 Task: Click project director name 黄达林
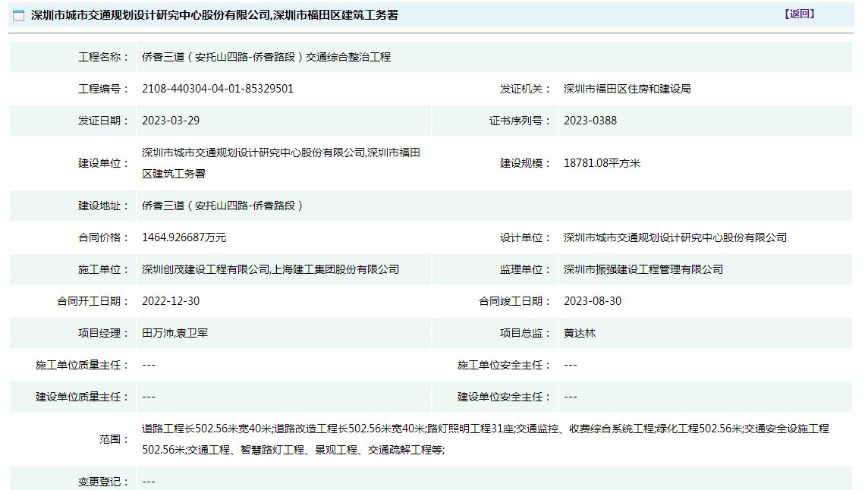click(x=580, y=333)
